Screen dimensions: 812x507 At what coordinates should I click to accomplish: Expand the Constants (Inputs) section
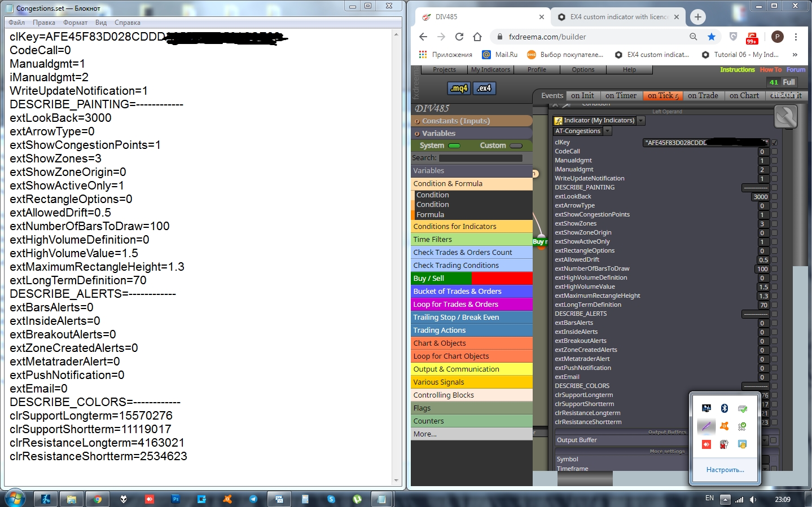click(x=472, y=121)
